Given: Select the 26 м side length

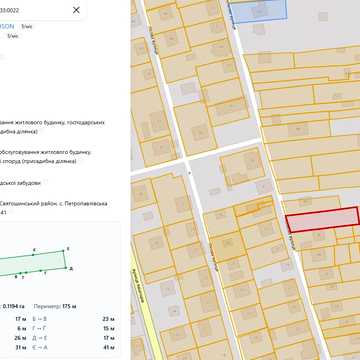Looking at the screenshot, I should point(20,338).
